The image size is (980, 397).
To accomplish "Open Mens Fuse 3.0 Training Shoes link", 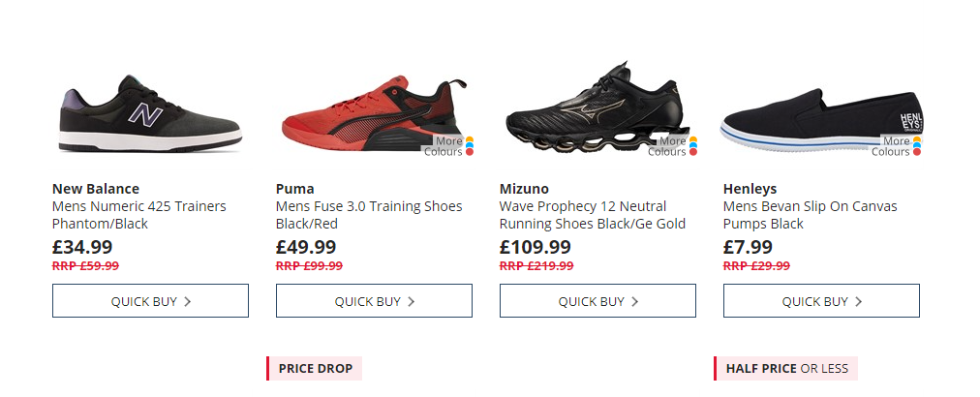I will tap(369, 215).
